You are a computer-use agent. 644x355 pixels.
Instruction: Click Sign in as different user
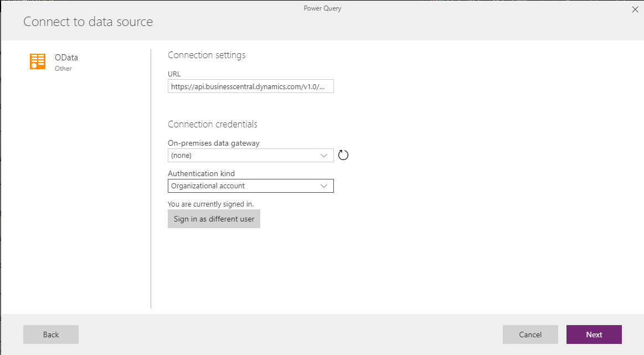click(x=214, y=219)
